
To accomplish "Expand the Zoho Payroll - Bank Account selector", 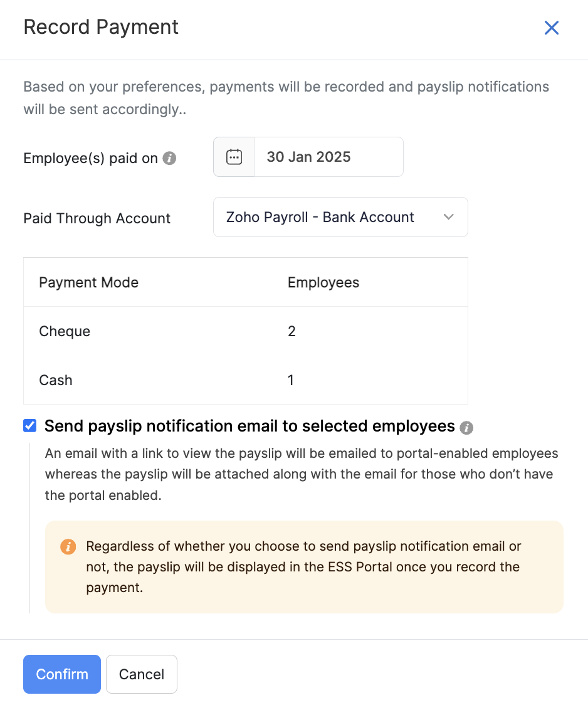I will pos(340,216).
